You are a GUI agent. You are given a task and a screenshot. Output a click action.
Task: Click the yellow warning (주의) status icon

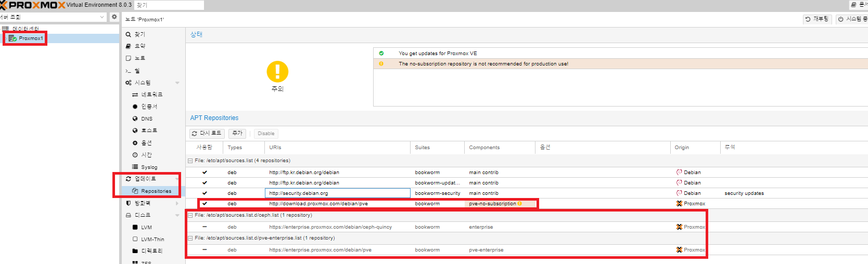277,72
